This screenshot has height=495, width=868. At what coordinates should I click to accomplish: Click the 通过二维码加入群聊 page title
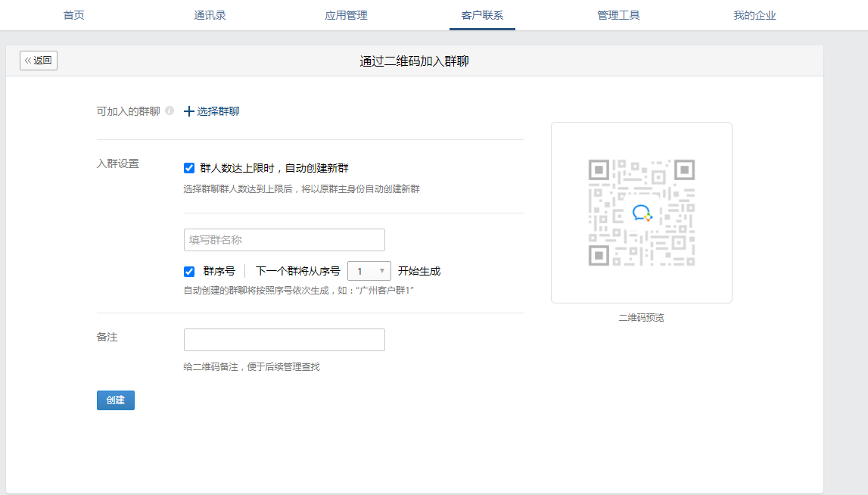414,61
